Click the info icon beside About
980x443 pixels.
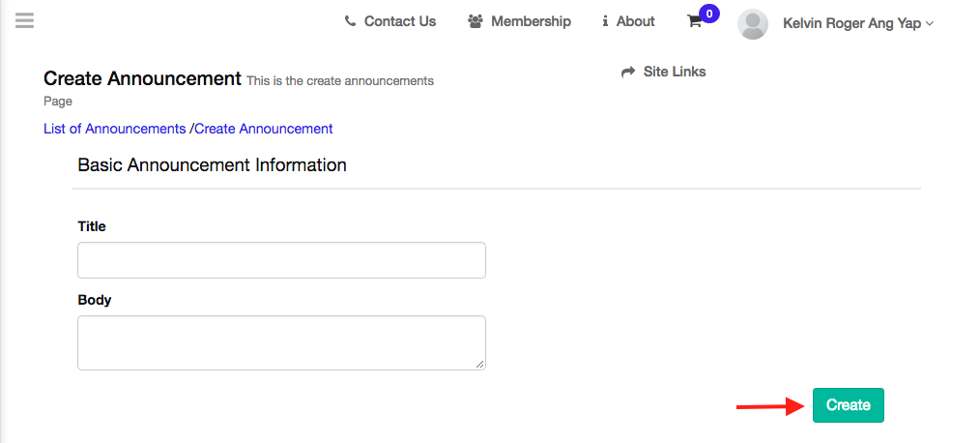pyautogui.click(x=605, y=21)
